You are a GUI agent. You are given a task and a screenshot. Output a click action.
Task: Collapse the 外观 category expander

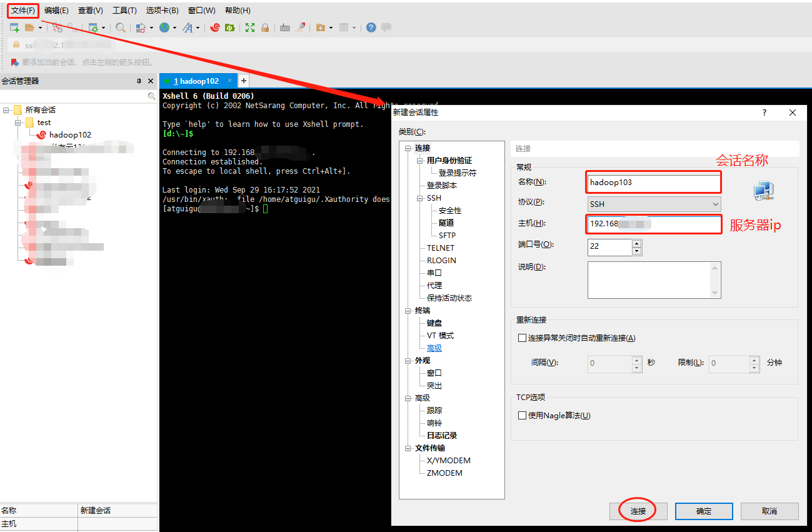click(x=408, y=361)
